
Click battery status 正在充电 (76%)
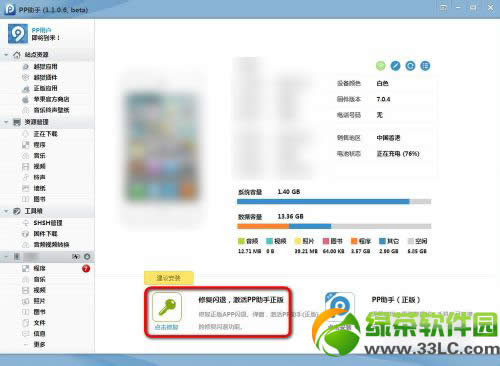pos(398,154)
